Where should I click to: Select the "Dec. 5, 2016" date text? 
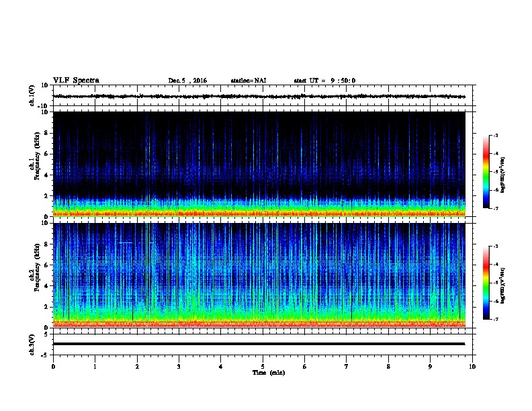click(187, 81)
